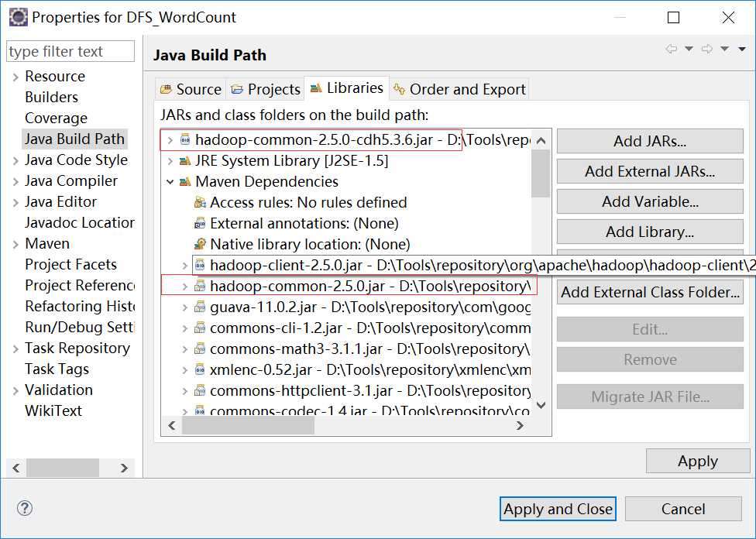
Task: Click the Add Variable... button
Action: pos(650,201)
